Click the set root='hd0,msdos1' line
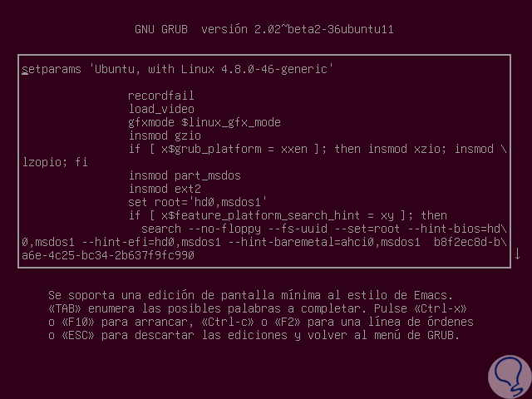Screen dimensions: 532x399 (x=198, y=202)
